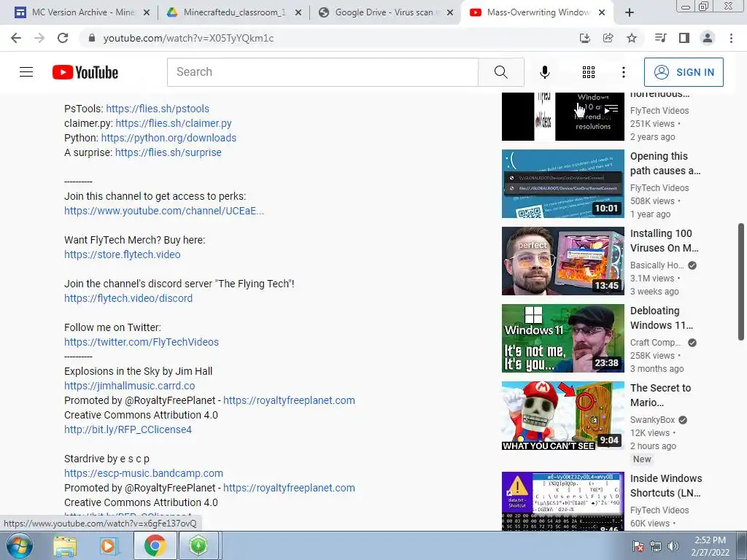Open bit.ly/RFP_CClicense4 link
Image resolution: width=747 pixels, height=560 pixels.
(128, 429)
